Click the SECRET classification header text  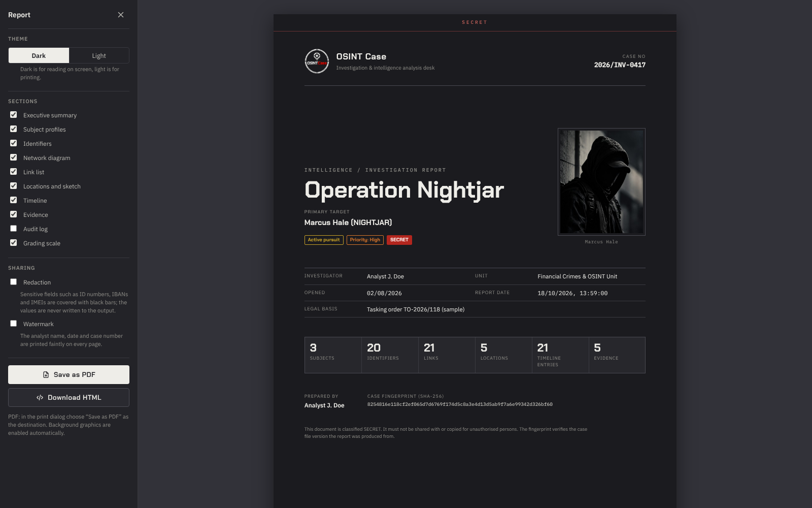(x=475, y=22)
